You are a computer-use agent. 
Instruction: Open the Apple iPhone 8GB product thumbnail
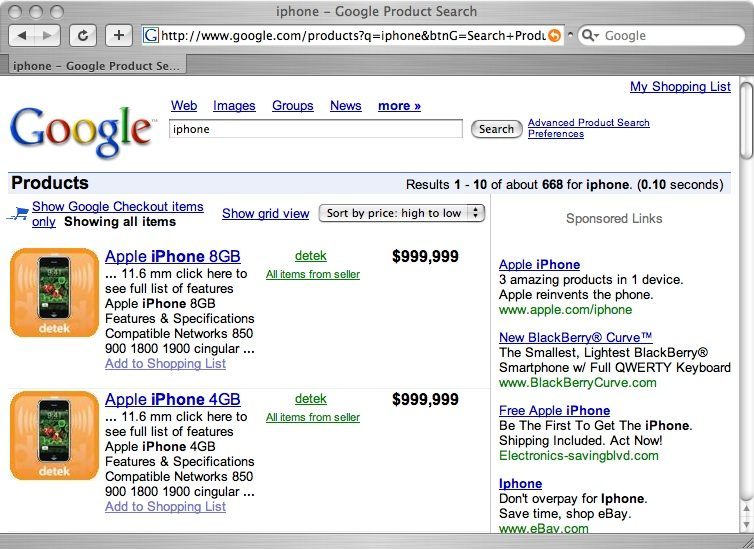[x=54, y=293]
